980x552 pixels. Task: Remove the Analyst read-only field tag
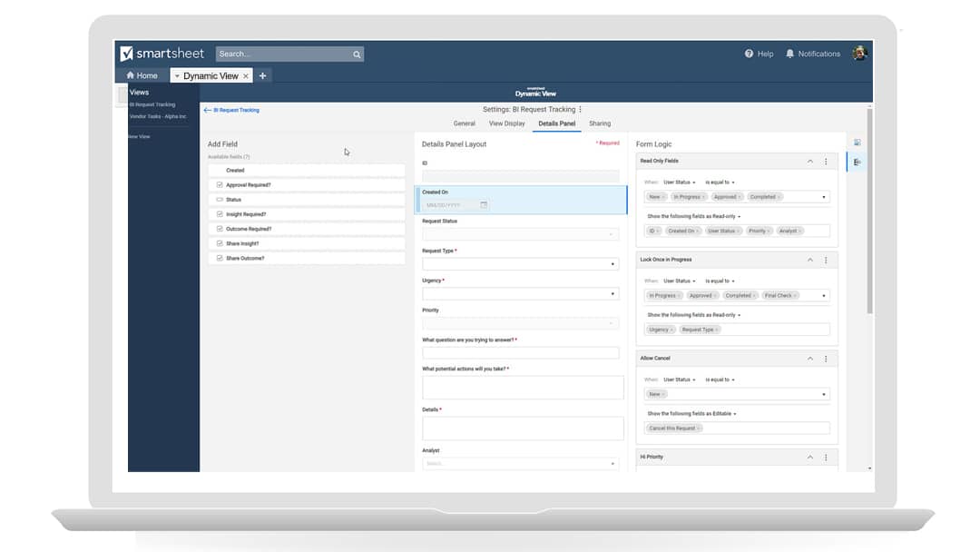point(800,232)
